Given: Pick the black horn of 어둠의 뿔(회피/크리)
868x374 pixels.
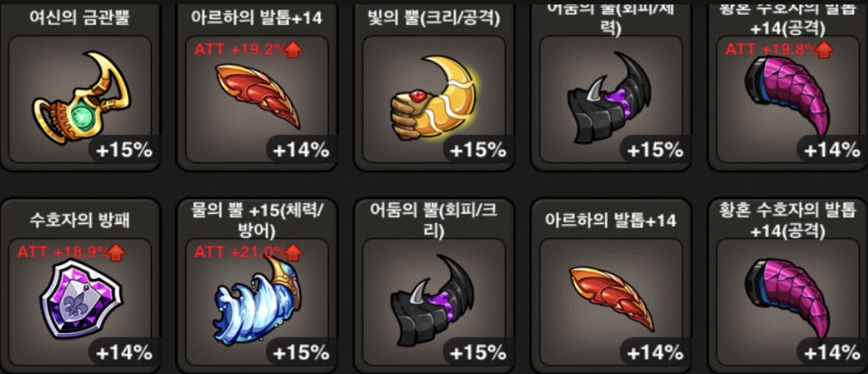Looking at the screenshot, I should pyautogui.click(x=436, y=300).
